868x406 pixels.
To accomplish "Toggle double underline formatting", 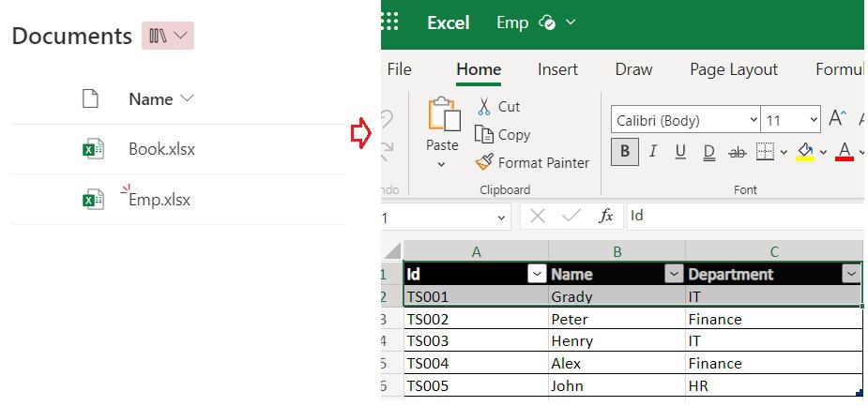I will (708, 152).
